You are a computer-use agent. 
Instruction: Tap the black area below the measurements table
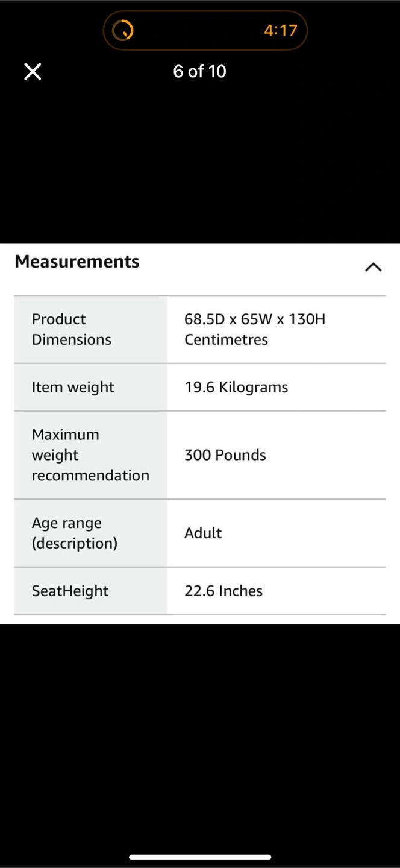click(200, 723)
